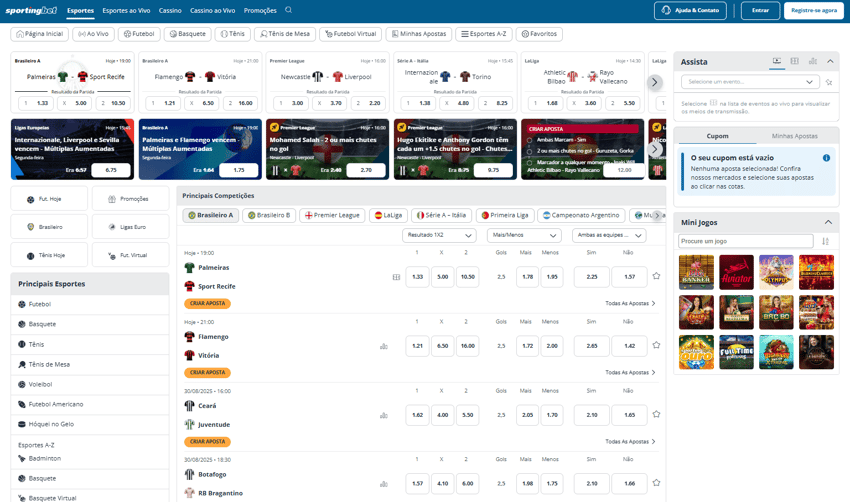Open the Fut. Hoje quick tile
850x502 pixels.
pos(49,199)
